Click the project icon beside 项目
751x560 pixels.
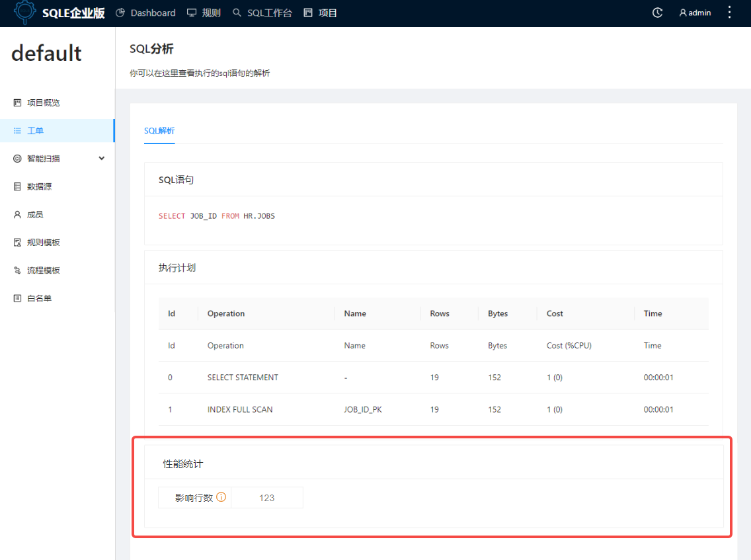(x=308, y=13)
